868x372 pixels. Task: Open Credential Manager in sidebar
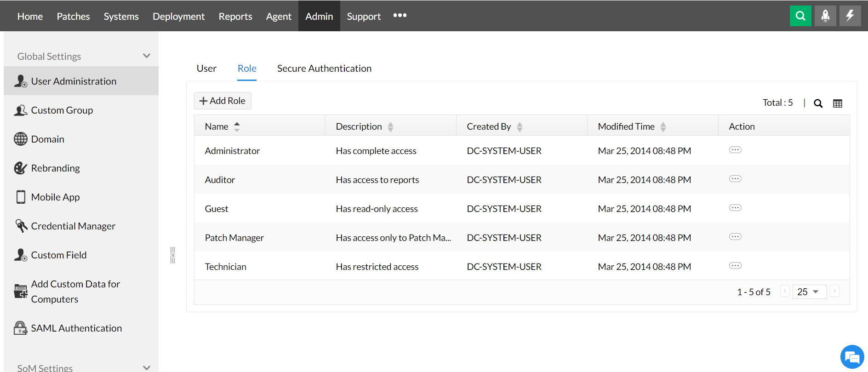click(x=73, y=226)
